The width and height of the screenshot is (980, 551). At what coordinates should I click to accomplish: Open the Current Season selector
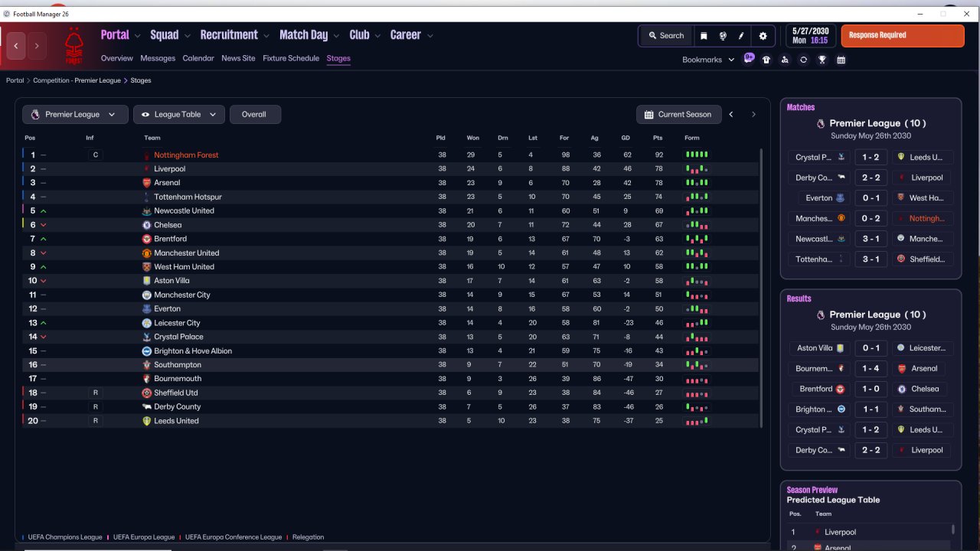point(678,115)
